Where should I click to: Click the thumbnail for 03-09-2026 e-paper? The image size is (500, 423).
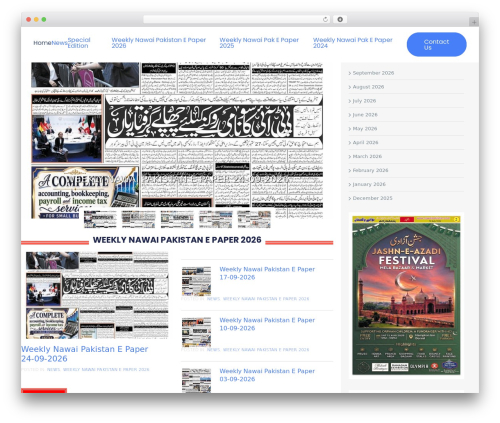[x=196, y=380]
